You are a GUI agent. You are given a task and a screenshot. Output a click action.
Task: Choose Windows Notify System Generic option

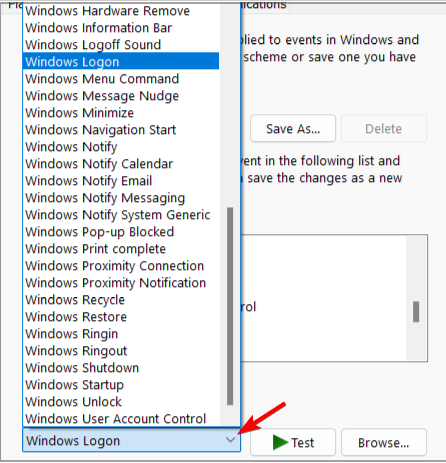[x=121, y=215]
